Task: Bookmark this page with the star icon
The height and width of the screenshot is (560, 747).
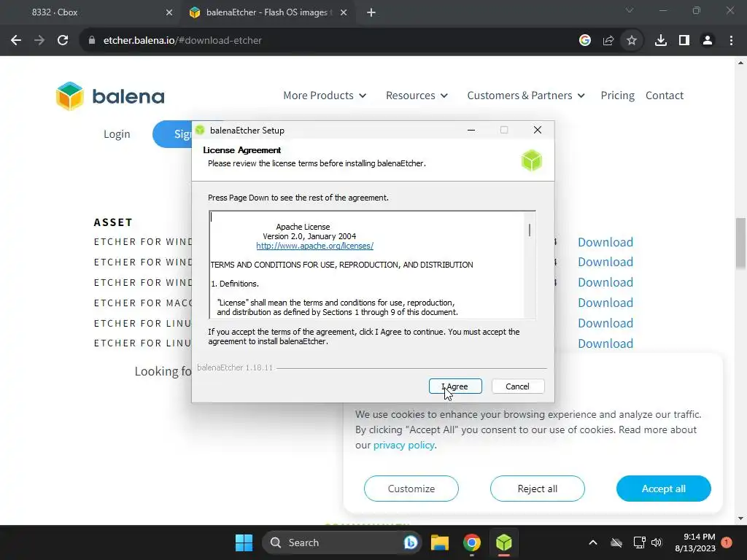Action: (631, 41)
